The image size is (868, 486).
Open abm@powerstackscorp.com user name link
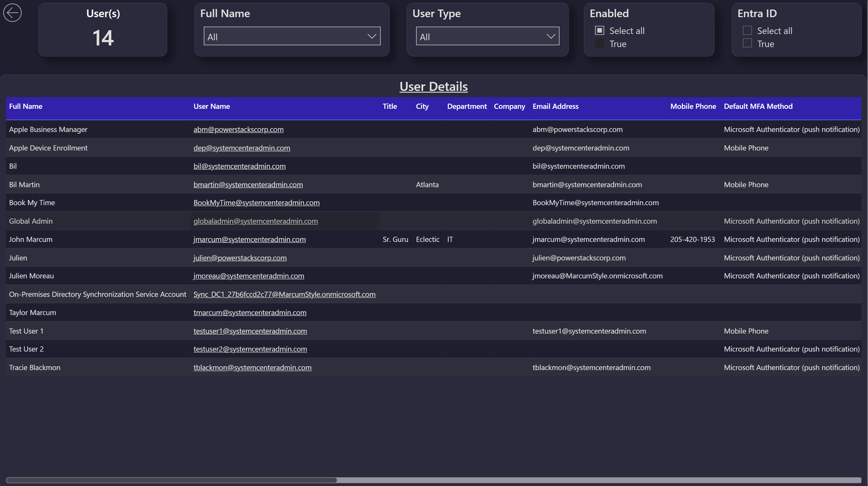coord(238,129)
